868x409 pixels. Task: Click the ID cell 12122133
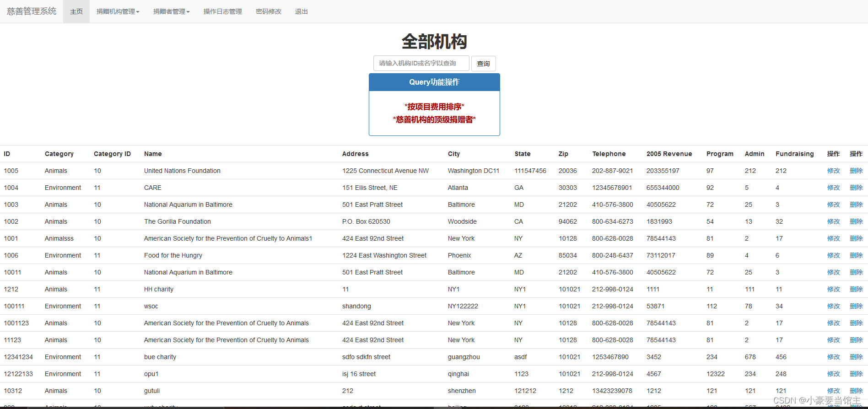tap(18, 374)
